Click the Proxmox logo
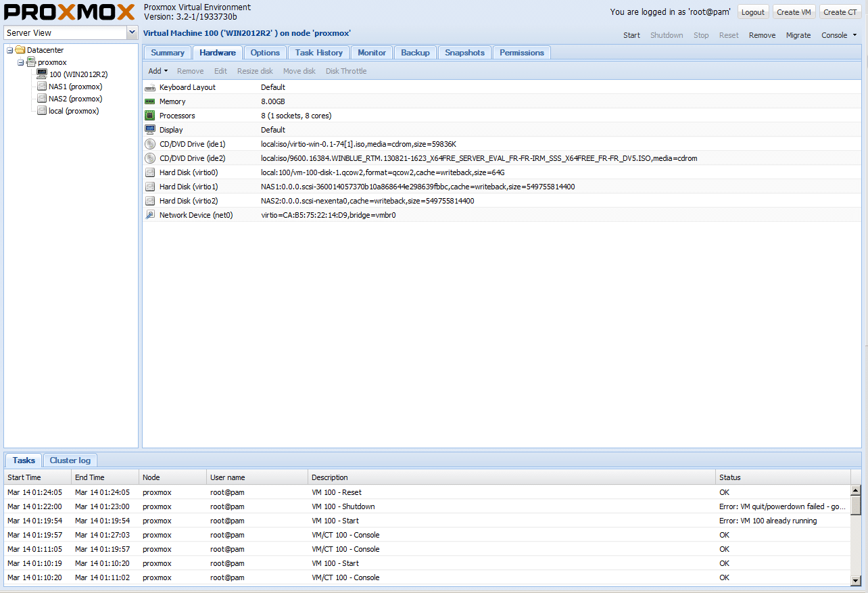 tap(69, 12)
